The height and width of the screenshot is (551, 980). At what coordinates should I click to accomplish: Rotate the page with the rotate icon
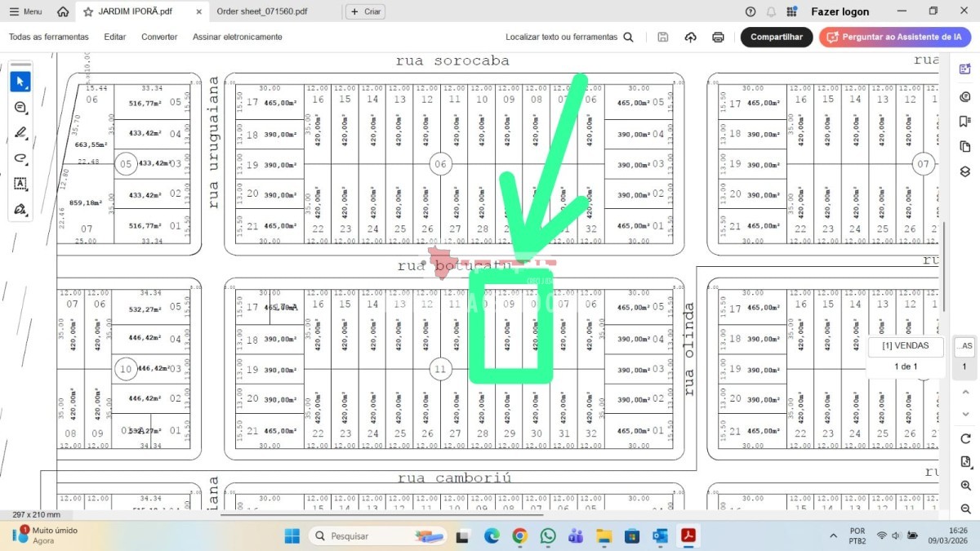(965, 438)
